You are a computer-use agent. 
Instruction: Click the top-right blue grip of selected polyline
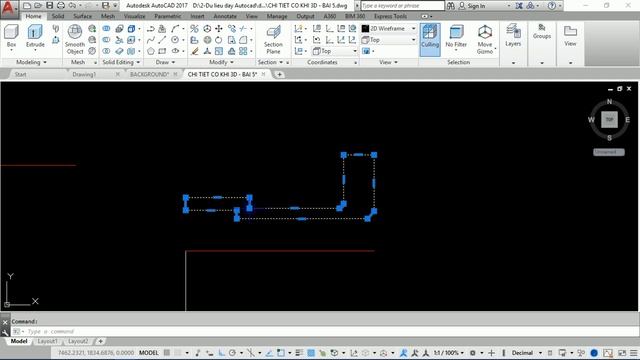[374, 155]
